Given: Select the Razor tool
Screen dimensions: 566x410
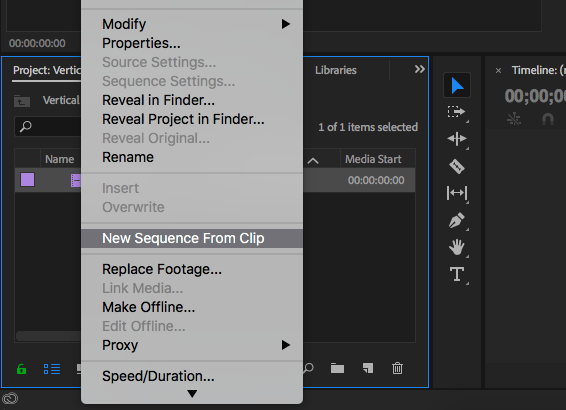Looking at the screenshot, I should click(457, 166).
